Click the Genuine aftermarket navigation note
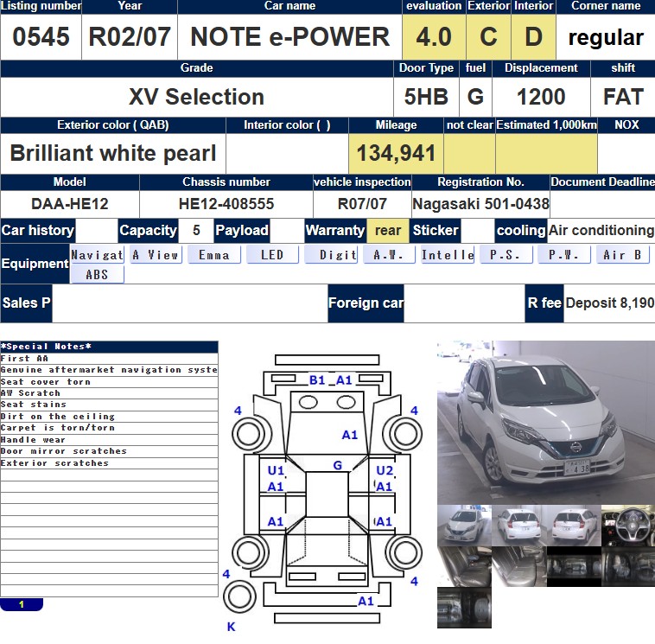Screen dimensions: 655x644 pyautogui.click(x=109, y=370)
